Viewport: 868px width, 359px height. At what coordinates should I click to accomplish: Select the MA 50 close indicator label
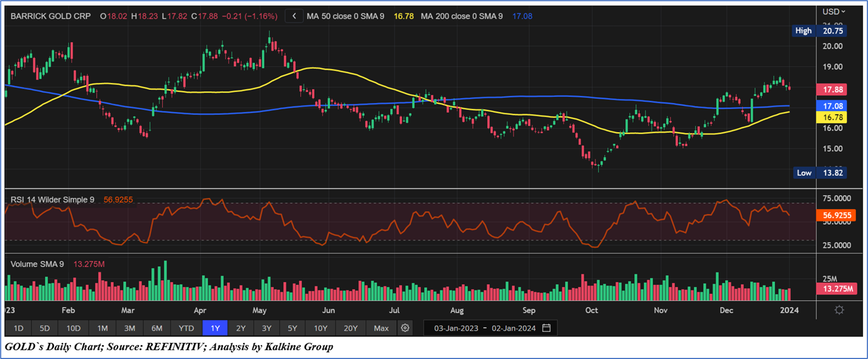click(345, 16)
